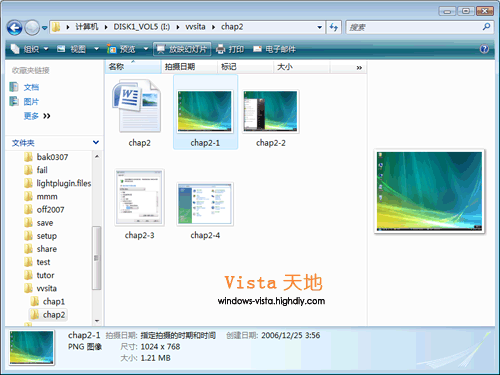Image resolution: width=500 pixels, height=375 pixels.
Task: Sort by the 名称 column header
Action: click(x=133, y=67)
